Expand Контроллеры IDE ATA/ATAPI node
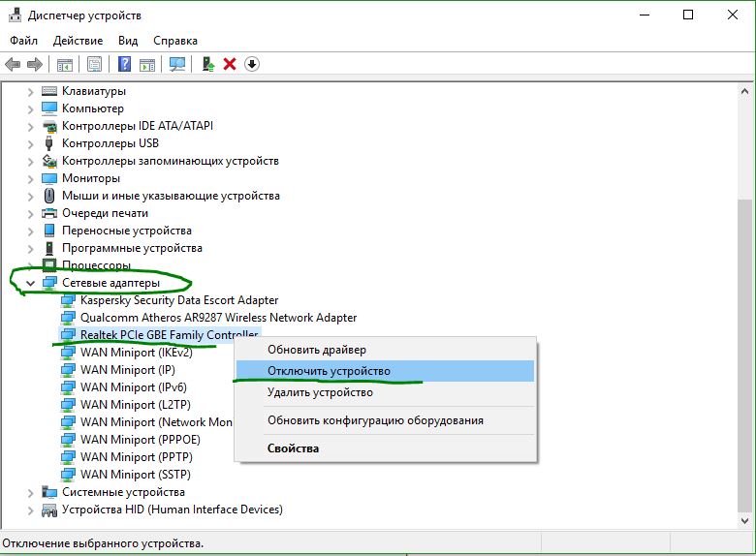The height and width of the screenshot is (556, 756). 31,126
